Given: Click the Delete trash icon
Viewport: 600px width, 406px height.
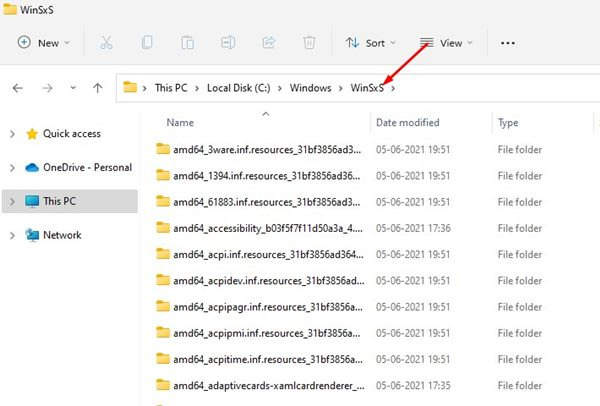Looking at the screenshot, I should pos(309,42).
